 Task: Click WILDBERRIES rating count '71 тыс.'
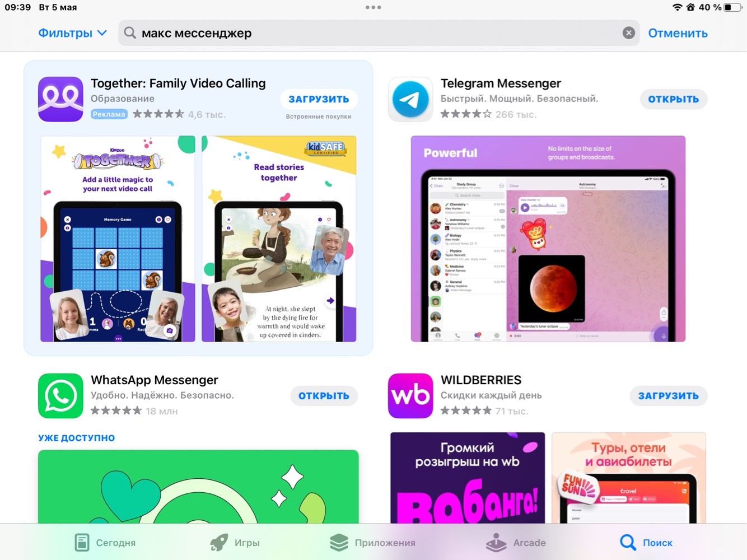[x=512, y=411]
